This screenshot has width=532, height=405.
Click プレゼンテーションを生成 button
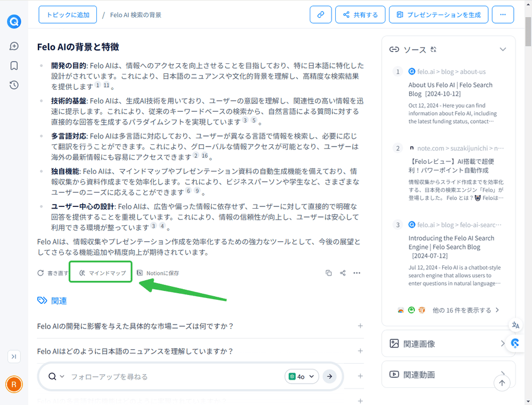(439, 15)
